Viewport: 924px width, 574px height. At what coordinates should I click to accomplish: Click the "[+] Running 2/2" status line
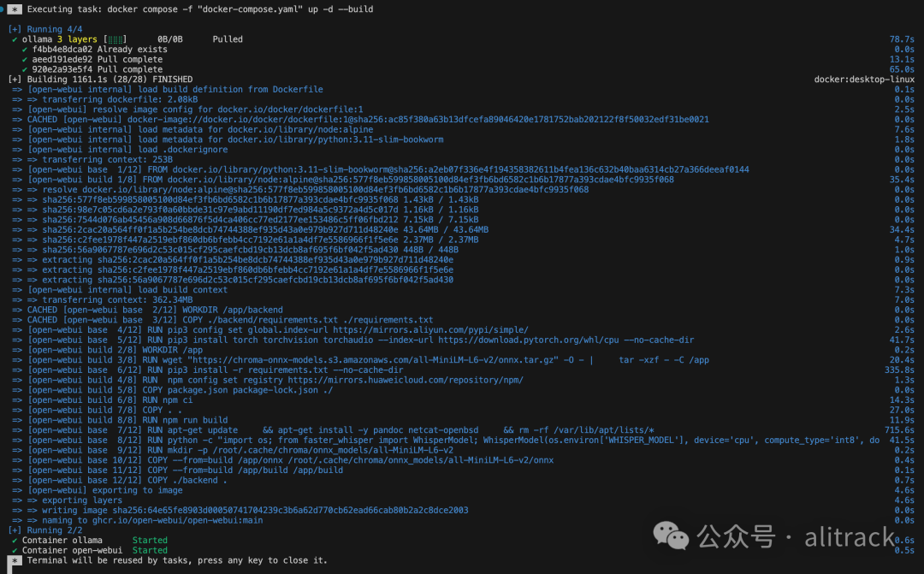point(45,530)
